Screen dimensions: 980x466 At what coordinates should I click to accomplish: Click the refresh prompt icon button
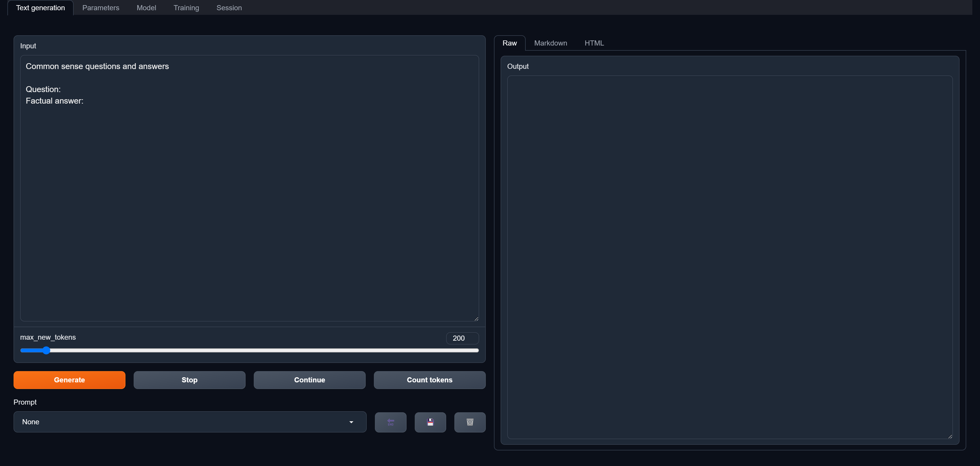tap(390, 422)
